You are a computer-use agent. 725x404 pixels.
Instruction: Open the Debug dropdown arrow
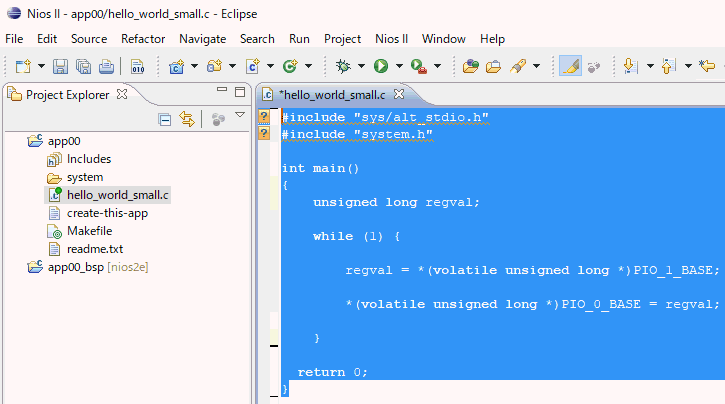[x=362, y=66]
